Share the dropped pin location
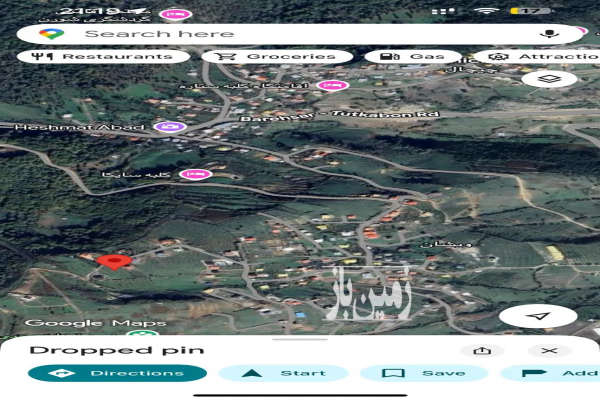Screen dimensions: 600x400 click(x=482, y=351)
